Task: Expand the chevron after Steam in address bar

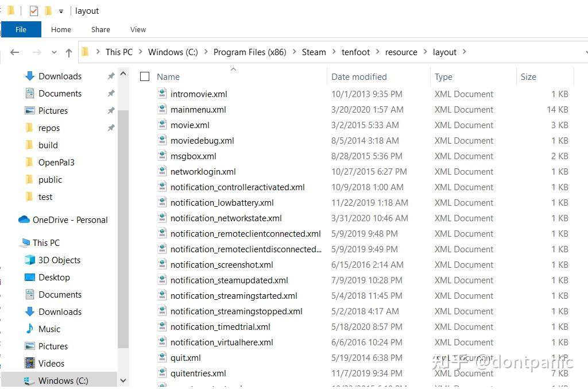Action: coord(334,52)
